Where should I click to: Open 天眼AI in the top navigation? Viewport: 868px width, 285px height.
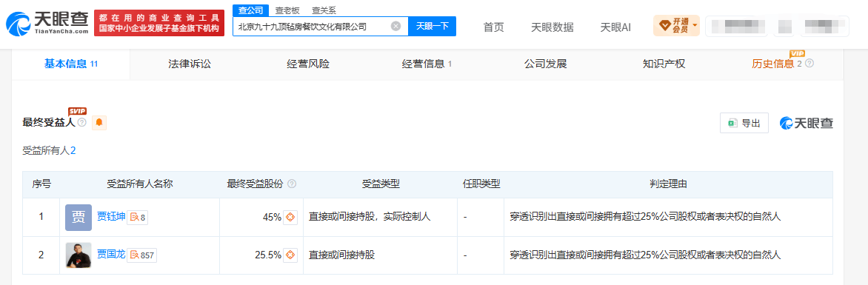click(615, 27)
